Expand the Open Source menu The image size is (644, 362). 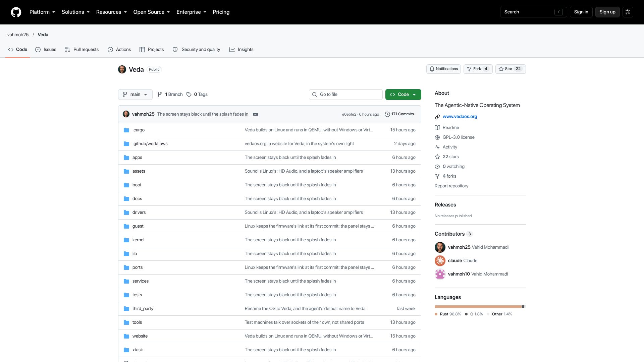(152, 12)
